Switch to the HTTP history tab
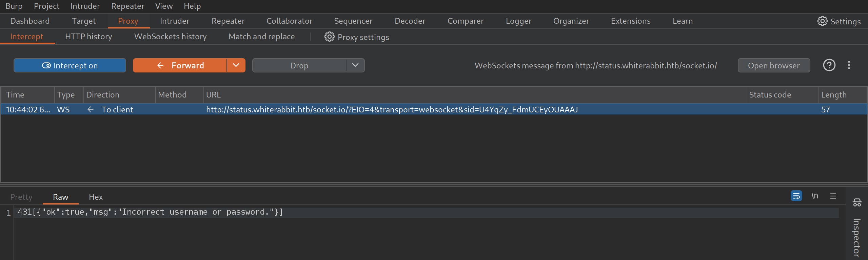The width and height of the screenshot is (868, 260). (88, 37)
